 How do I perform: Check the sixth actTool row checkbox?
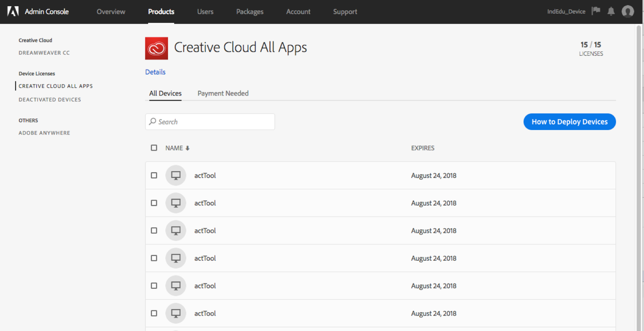pyautogui.click(x=154, y=313)
